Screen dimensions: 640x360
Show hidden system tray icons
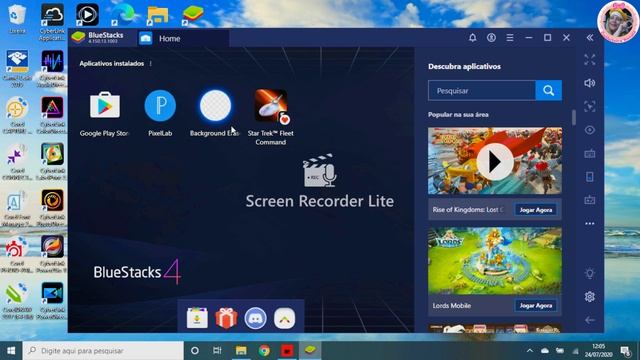point(530,351)
